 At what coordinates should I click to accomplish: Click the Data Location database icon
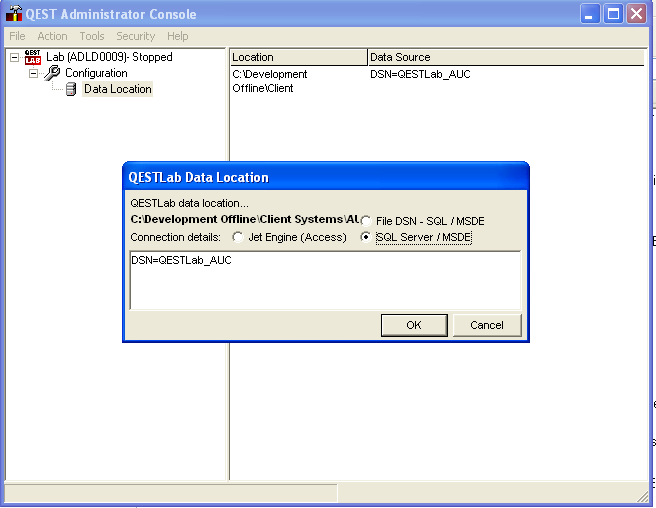tap(70, 89)
